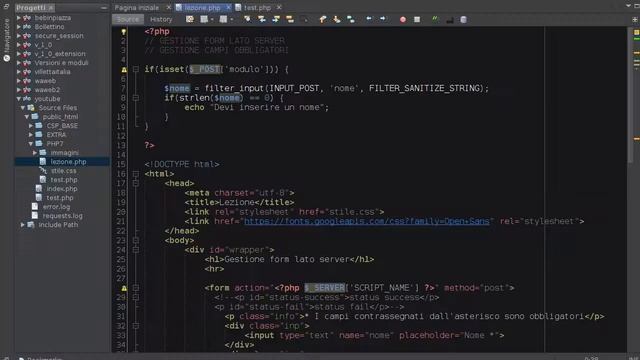Click Shift Line Right arrow icon

tap(383, 19)
